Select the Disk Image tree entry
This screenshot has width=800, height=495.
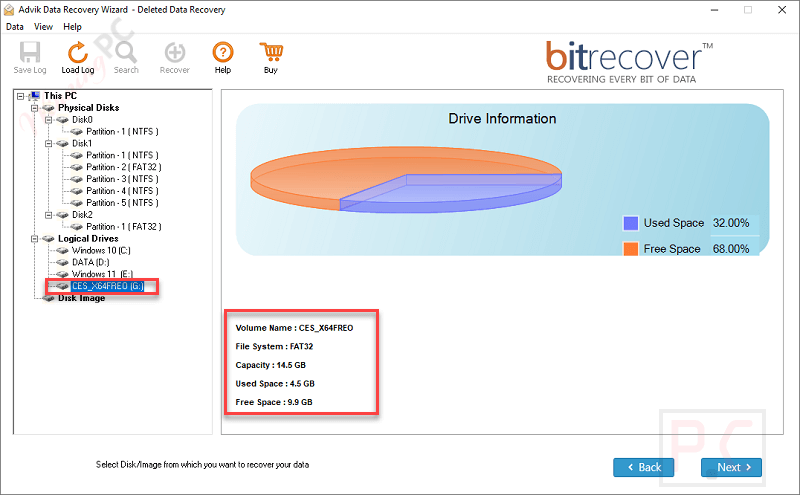[81, 298]
